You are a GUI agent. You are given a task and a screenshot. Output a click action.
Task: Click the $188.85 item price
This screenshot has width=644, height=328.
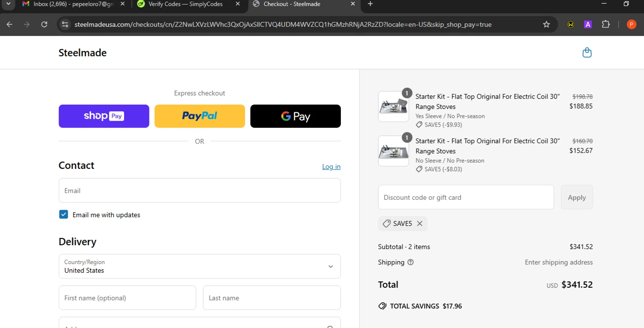(x=581, y=106)
